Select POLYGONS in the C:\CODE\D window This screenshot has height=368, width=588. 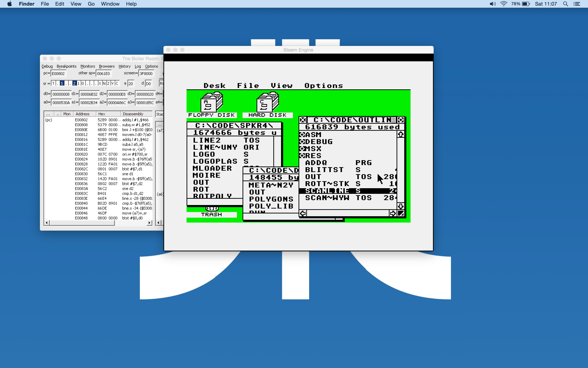(271, 199)
